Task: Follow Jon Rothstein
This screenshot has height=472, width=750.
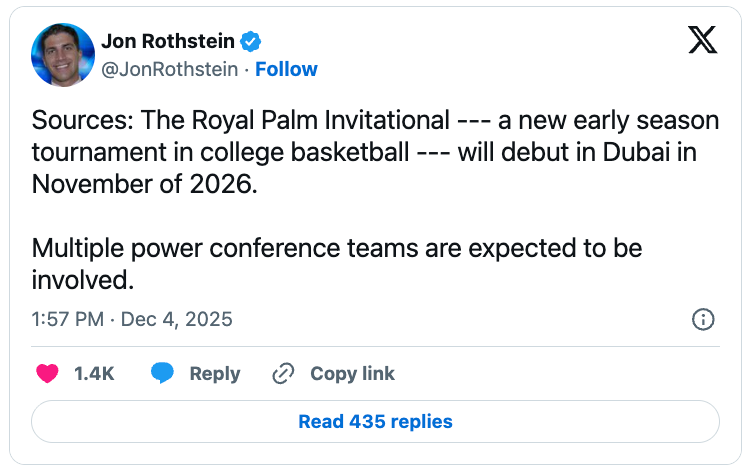Action: point(287,69)
